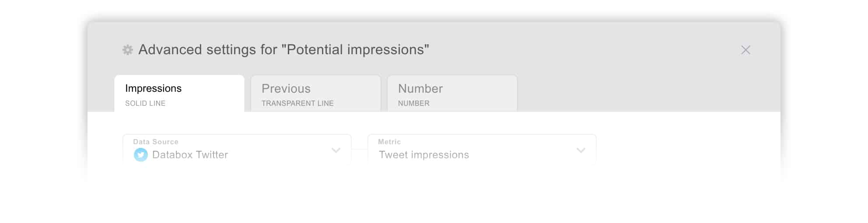Click the "Advanced settings for" title text
This screenshot has width=868, height=223.
coord(208,49)
